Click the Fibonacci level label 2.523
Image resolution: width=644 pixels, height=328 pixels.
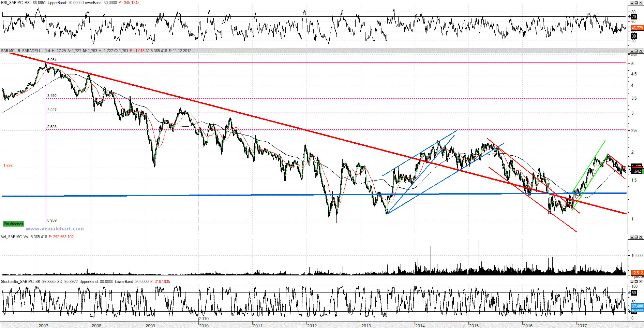[x=52, y=127]
